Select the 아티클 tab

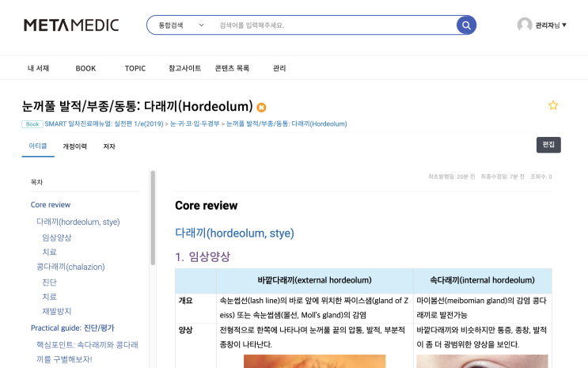pos(38,146)
